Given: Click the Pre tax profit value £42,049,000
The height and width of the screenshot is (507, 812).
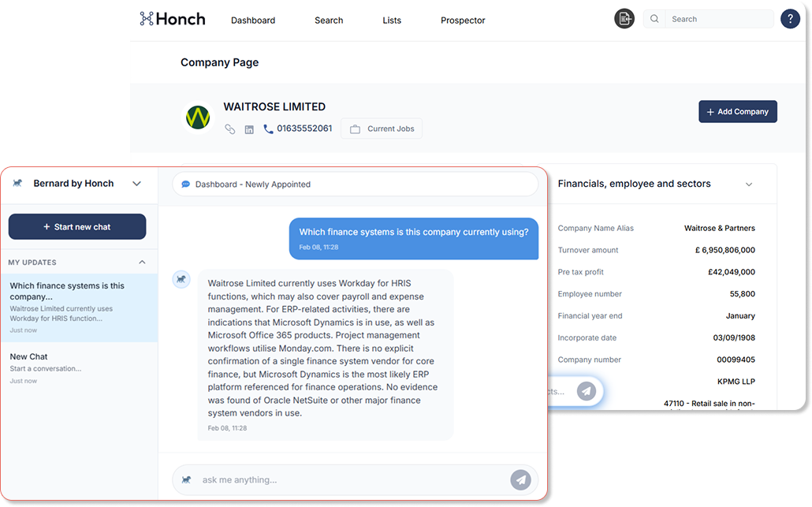Looking at the screenshot, I should coord(732,272).
